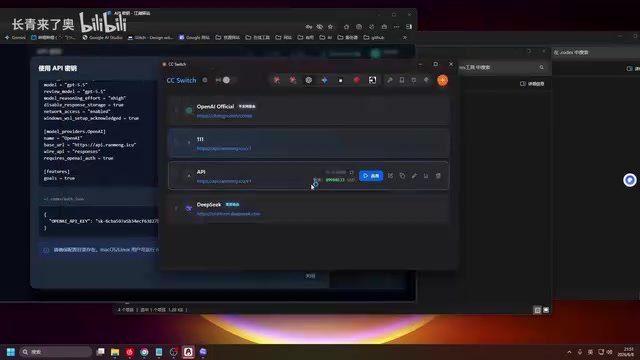Click the .codex search field in right window

click(x=596, y=52)
